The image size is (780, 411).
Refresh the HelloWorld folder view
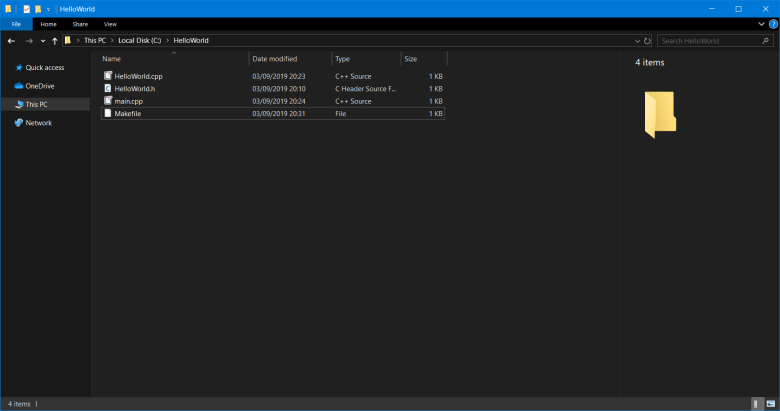(647, 41)
